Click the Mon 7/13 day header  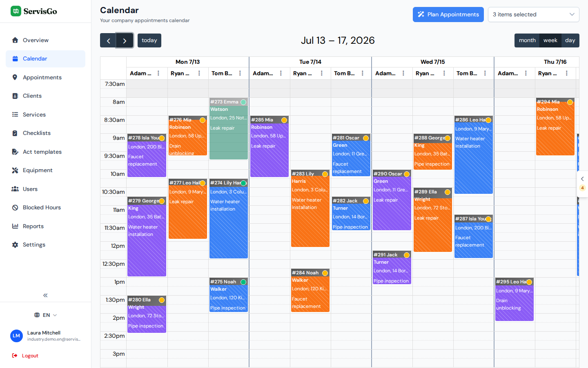[x=187, y=62]
